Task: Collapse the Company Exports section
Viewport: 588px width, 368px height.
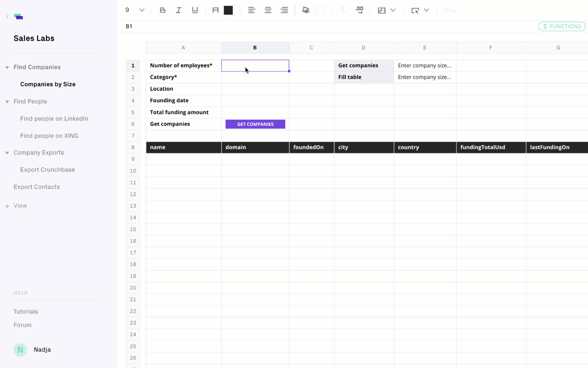Action: [7, 153]
